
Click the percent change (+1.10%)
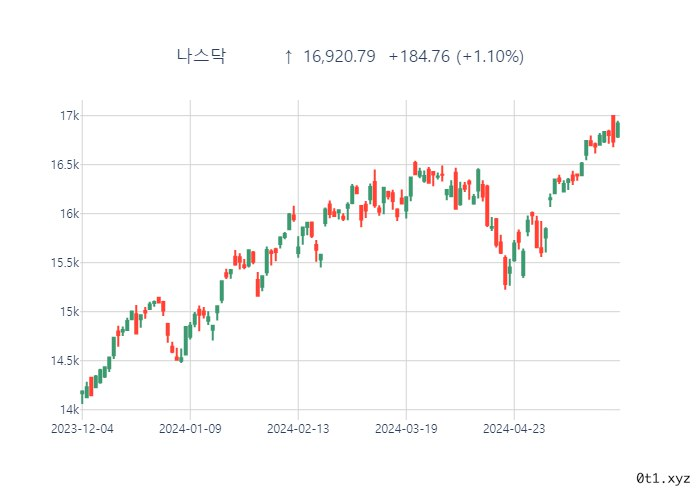(490, 56)
